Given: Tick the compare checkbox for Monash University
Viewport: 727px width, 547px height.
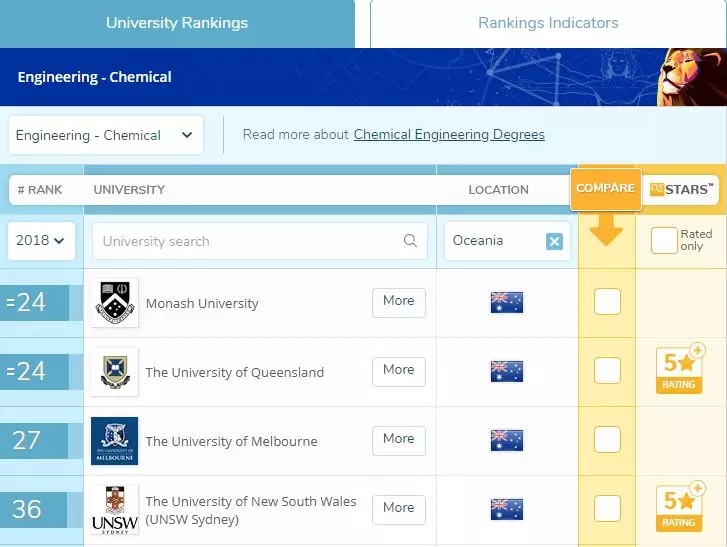Looking at the screenshot, I should coord(607,301).
